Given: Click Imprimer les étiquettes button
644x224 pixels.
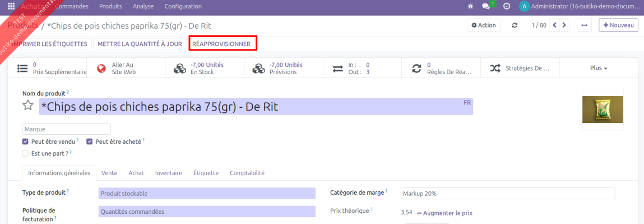Looking at the screenshot, I should tap(50, 44).
